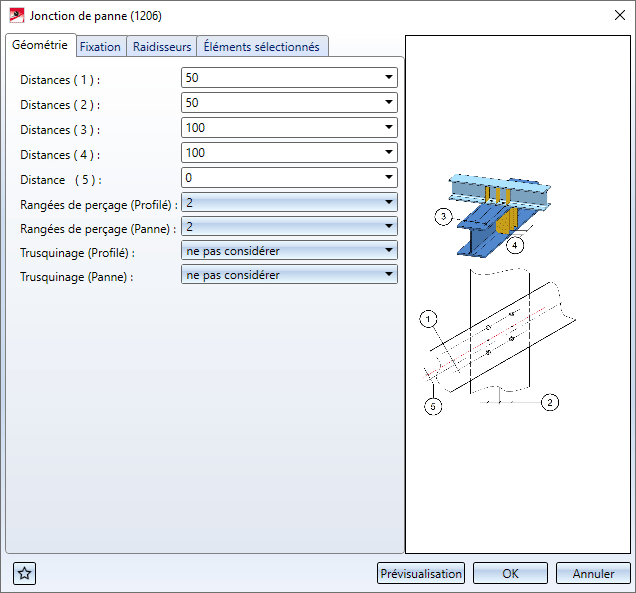The height and width of the screenshot is (593, 636).
Task: Click the 'Distances ( 1 ) :' label
Action: tap(60, 80)
